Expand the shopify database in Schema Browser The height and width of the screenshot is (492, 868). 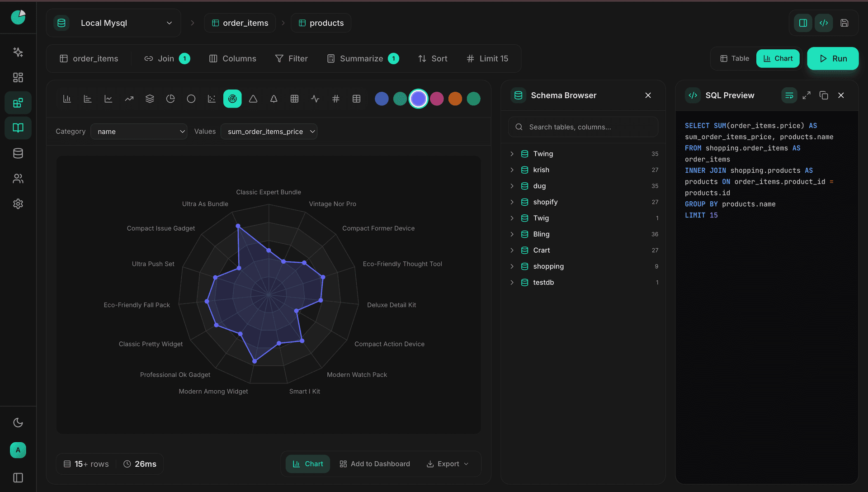(x=512, y=202)
